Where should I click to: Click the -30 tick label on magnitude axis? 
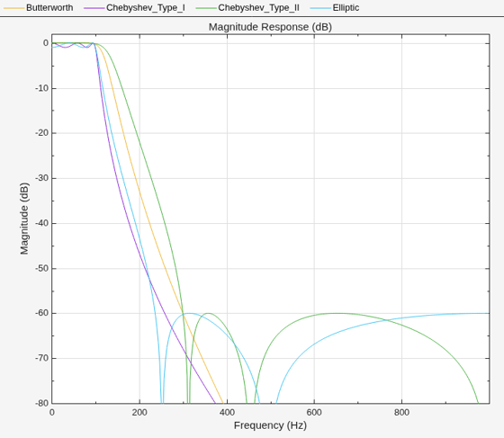(x=41, y=178)
